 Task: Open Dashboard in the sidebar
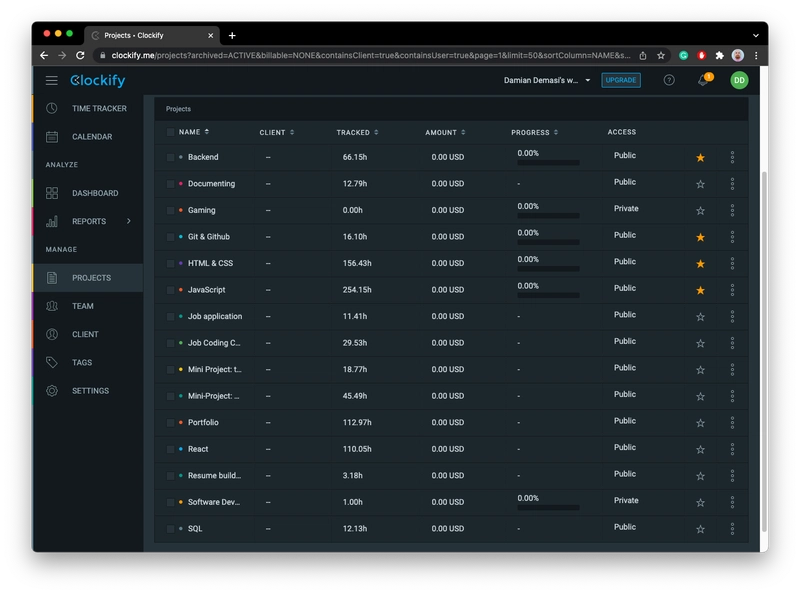pos(88,193)
